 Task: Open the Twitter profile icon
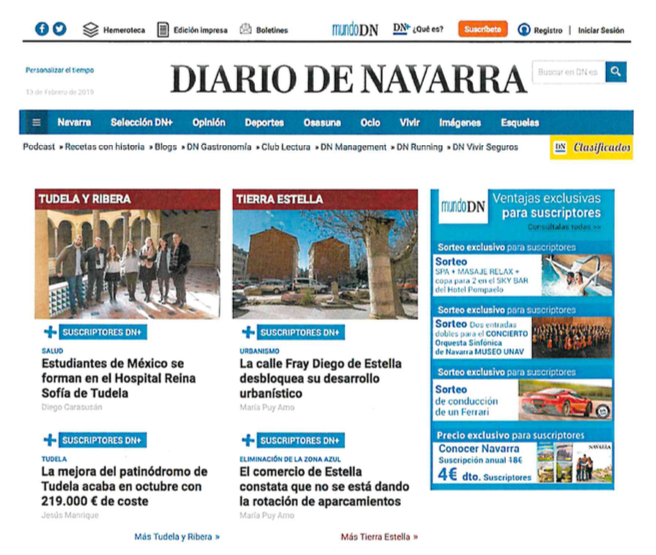[x=59, y=29]
